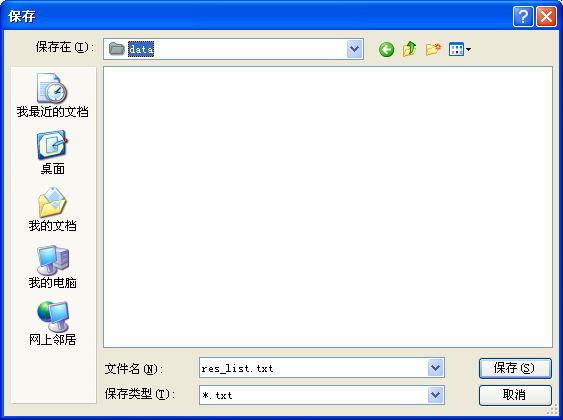
Task: Open the view menu icon
Action: 460,49
